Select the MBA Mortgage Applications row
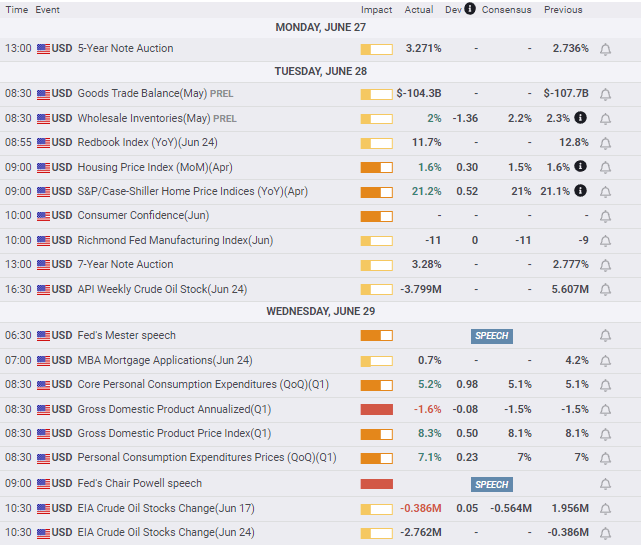641x545 pixels. point(164,360)
